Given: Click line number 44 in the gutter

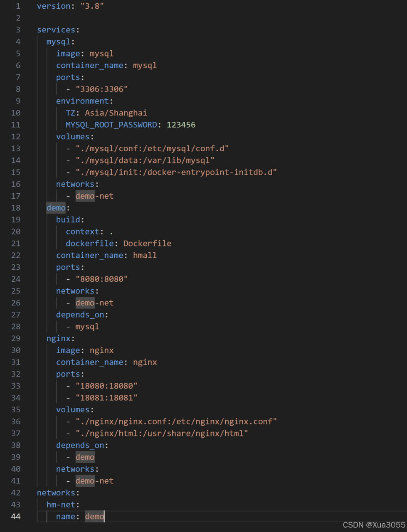Looking at the screenshot, I should pos(16,517).
